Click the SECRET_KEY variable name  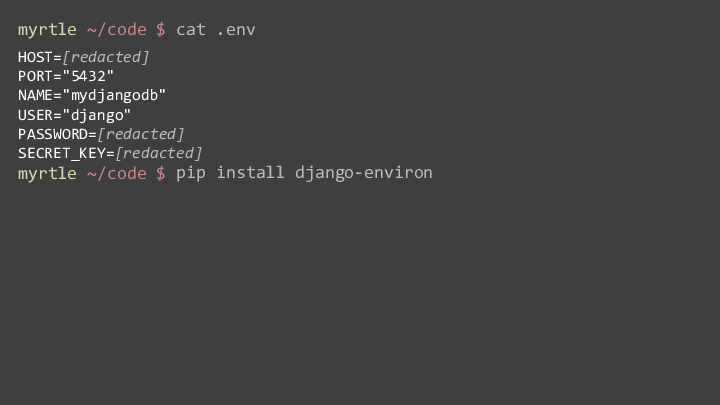[x=62, y=153]
